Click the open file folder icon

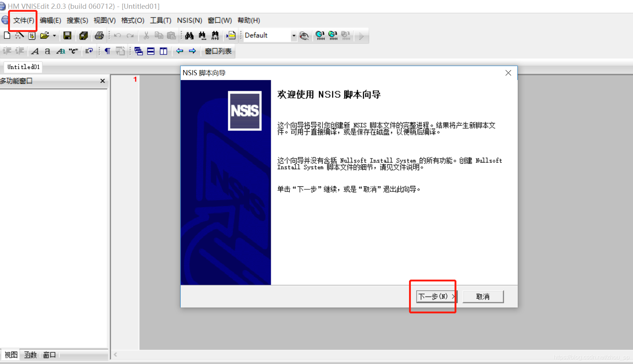pyautogui.click(x=44, y=35)
